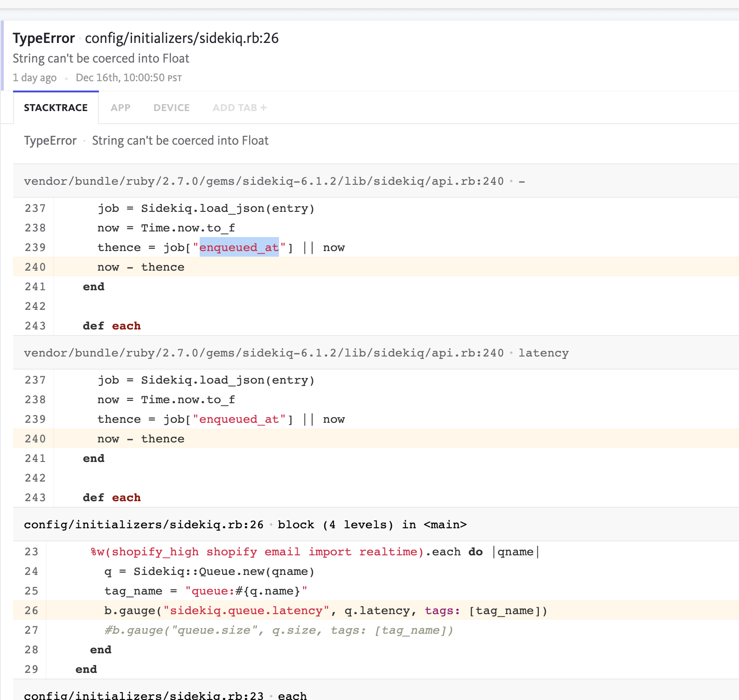Click ADD TAB + to add a tab
This screenshot has width=739, height=700.
coord(240,108)
